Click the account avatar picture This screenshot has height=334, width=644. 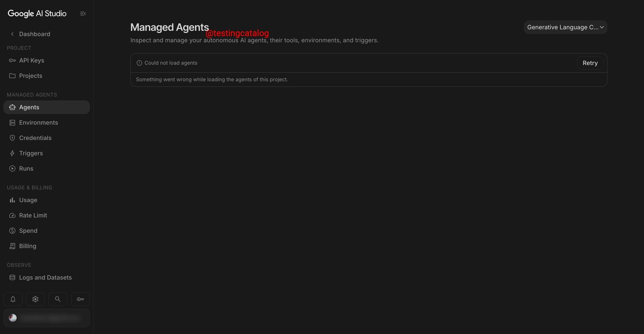coord(13,318)
